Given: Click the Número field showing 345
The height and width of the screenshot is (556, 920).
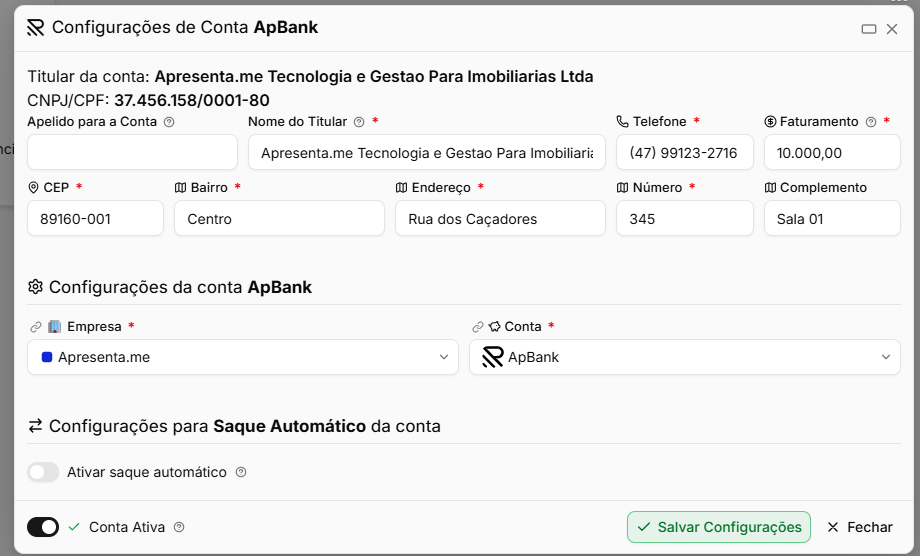Looking at the screenshot, I should click(685, 219).
